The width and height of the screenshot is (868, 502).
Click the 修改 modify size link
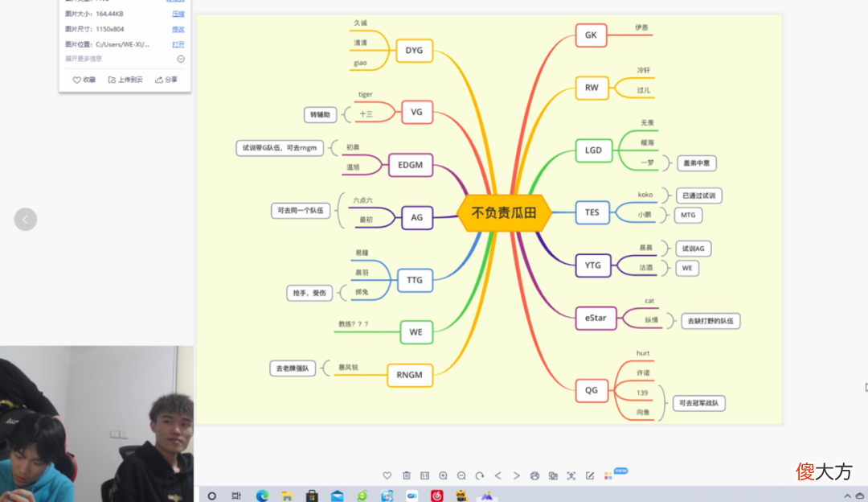tap(178, 29)
